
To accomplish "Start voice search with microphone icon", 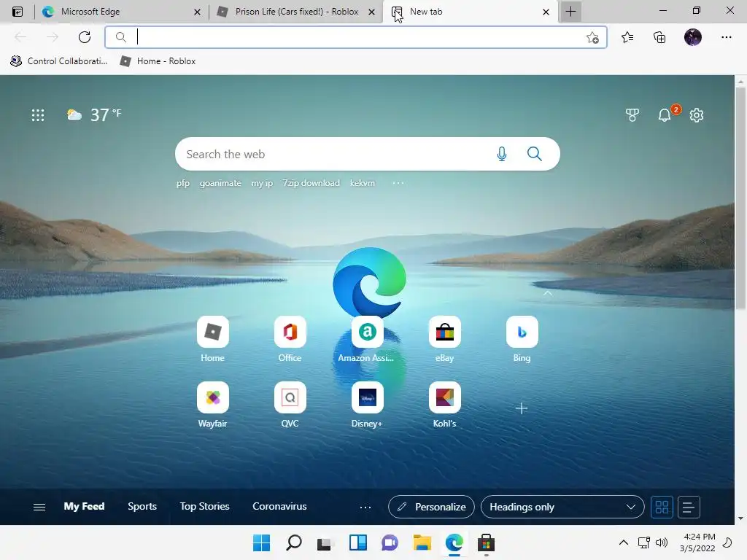I will [x=502, y=154].
